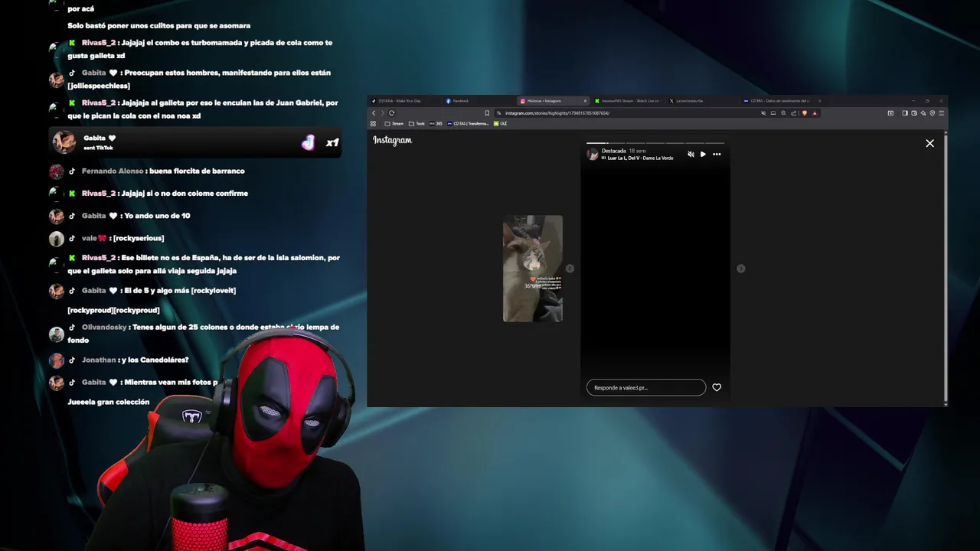
Task: Open the story three-dot options menu
Action: tap(717, 154)
